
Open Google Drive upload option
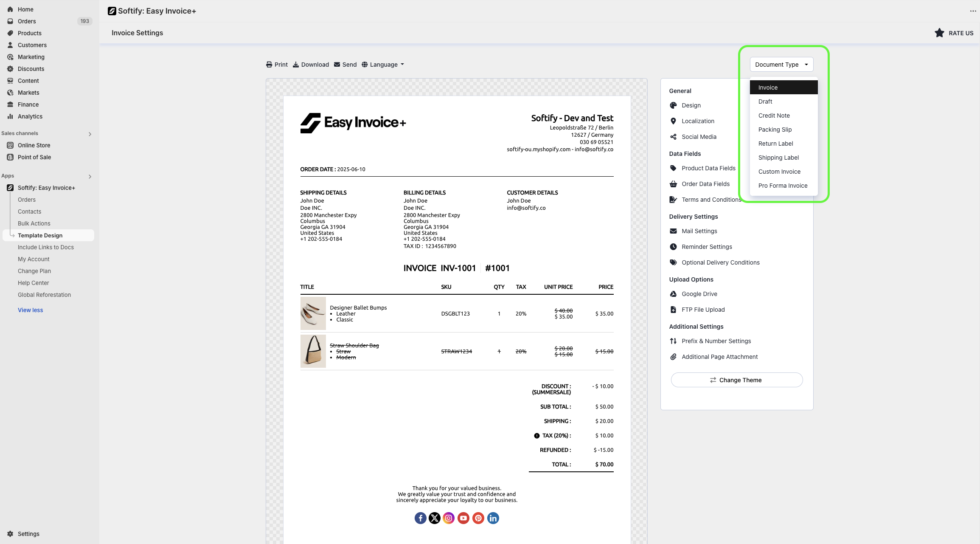pos(699,294)
